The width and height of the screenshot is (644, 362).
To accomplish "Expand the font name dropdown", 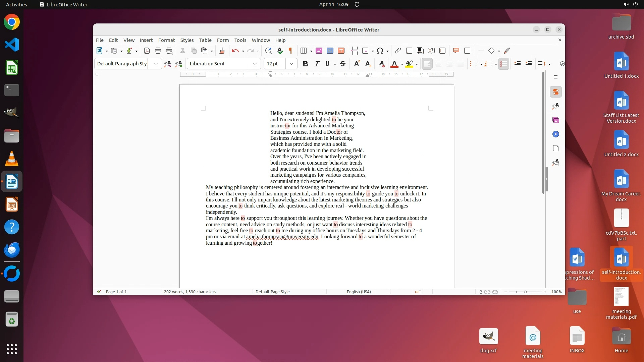I will click(255, 64).
